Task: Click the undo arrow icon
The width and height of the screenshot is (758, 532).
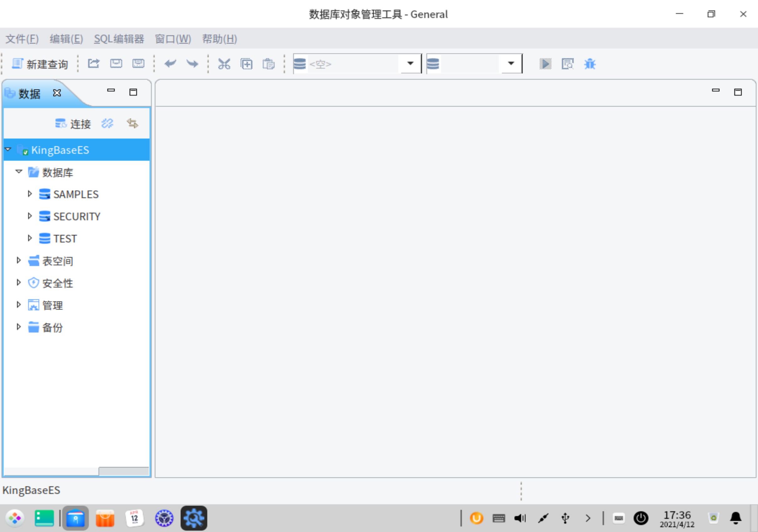Action: (170, 63)
